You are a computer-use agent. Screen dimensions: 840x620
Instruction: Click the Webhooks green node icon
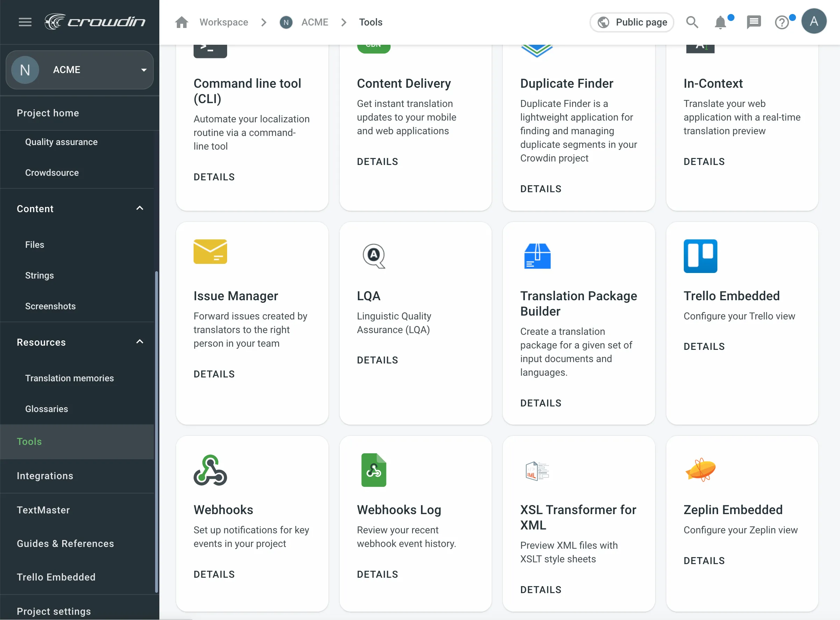tap(210, 470)
